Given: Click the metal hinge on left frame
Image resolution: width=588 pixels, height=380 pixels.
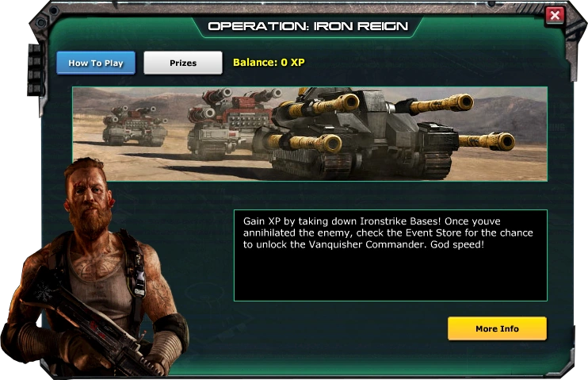Looking at the screenshot, I should click(x=35, y=70).
